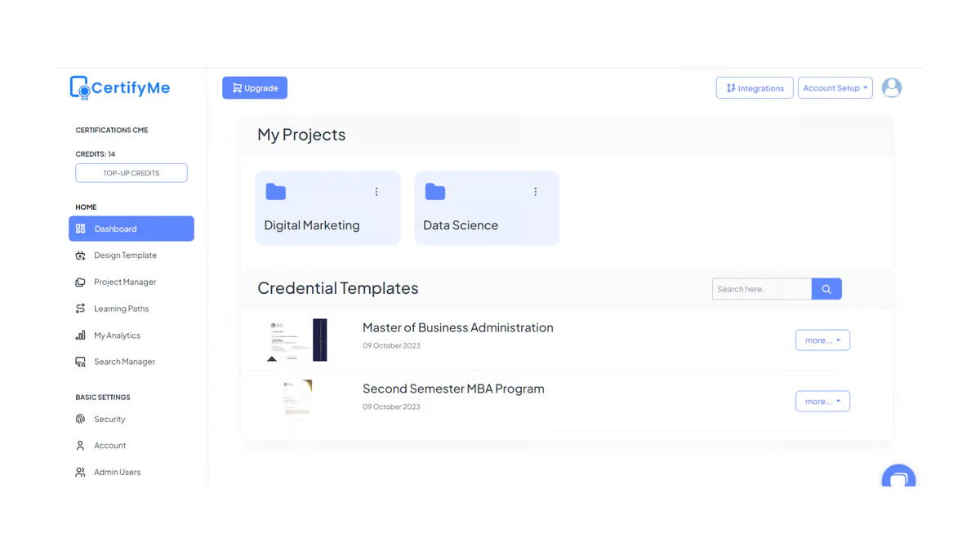Open the Data Science folder options menu
Viewport: 980px width, 551px height.
535,191
